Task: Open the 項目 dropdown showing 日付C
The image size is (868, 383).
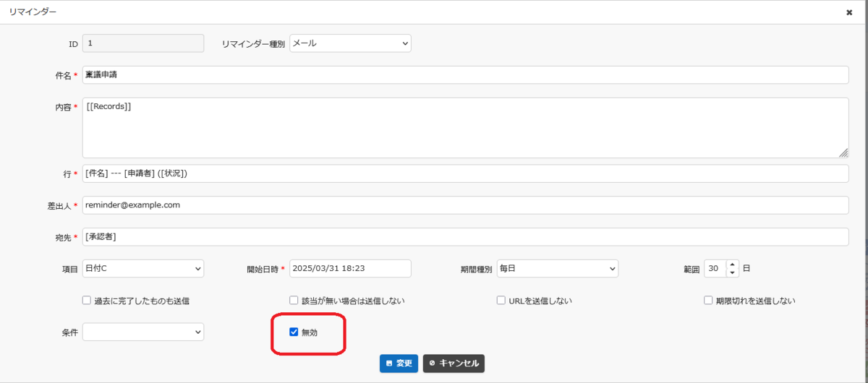Action: tap(143, 269)
